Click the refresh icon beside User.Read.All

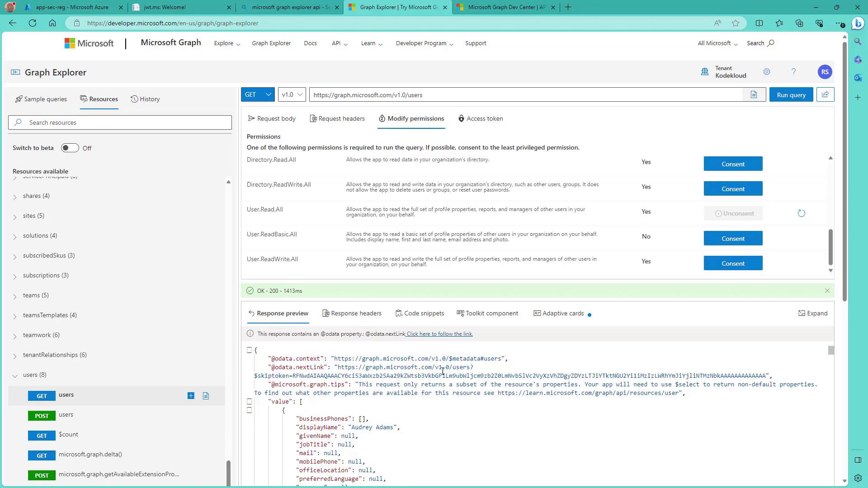801,213
